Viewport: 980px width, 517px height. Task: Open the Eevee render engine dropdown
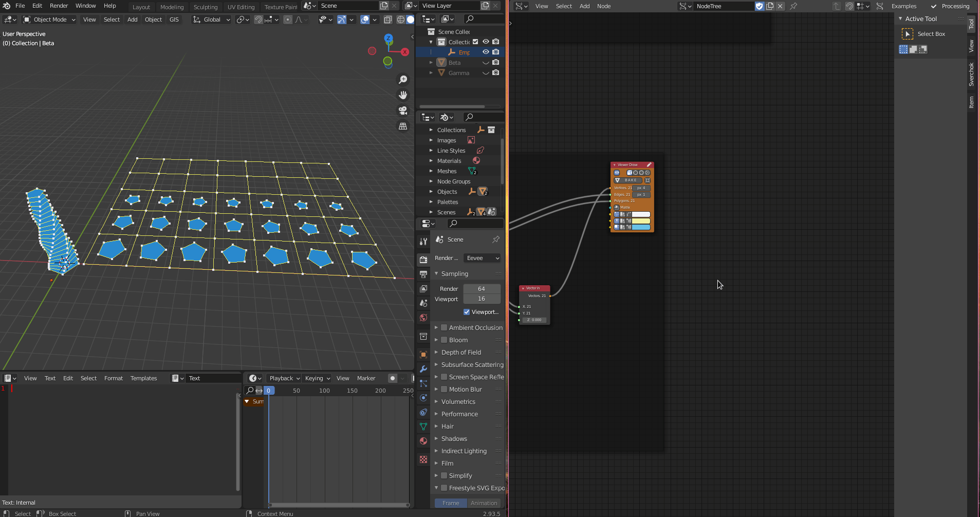[482, 258]
